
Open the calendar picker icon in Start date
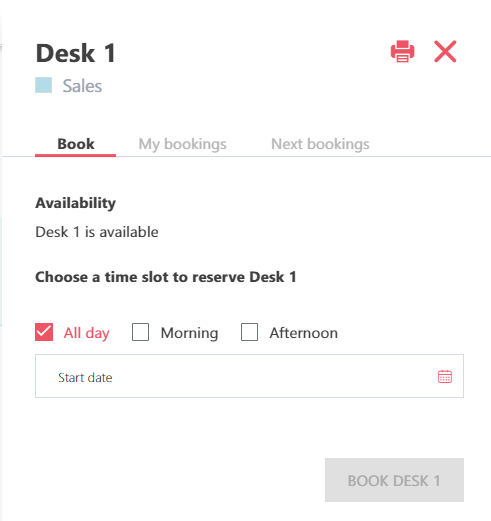(445, 376)
